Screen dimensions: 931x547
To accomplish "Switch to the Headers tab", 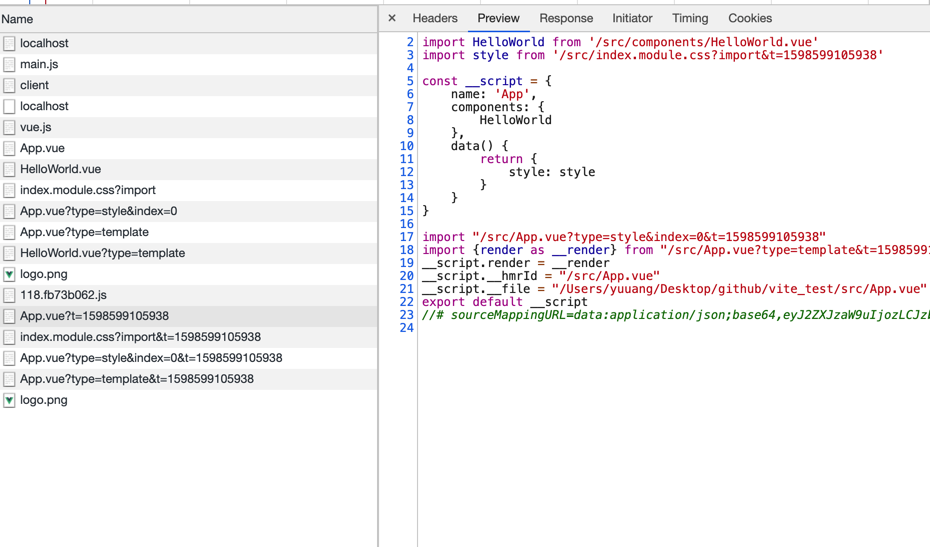I will pyautogui.click(x=435, y=18).
